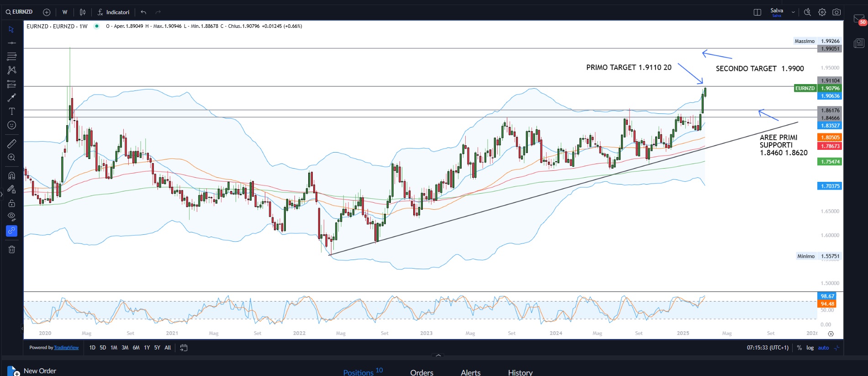Screen dimensions: 868x376
Task: Open the Fibonacci retracement tools
Action: coord(12,84)
